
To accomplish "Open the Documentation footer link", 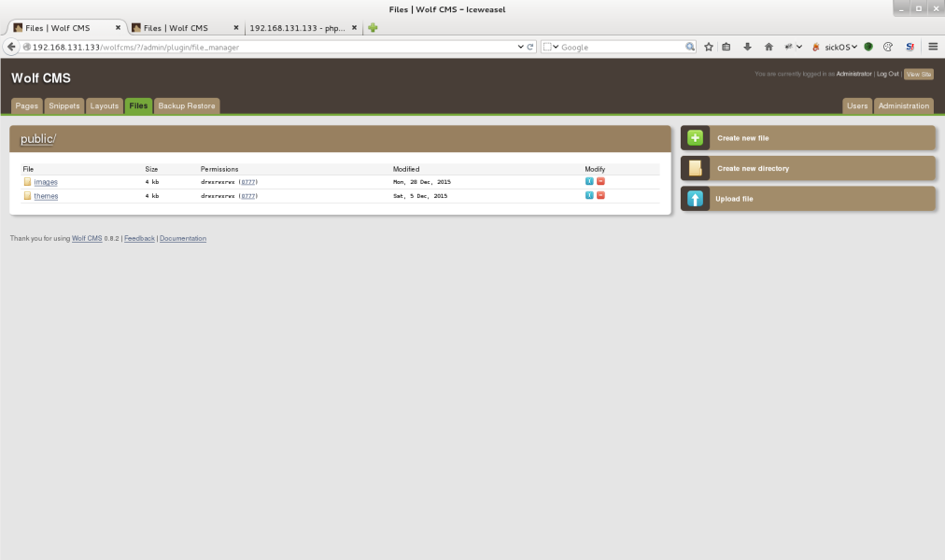I will point(183,238).
